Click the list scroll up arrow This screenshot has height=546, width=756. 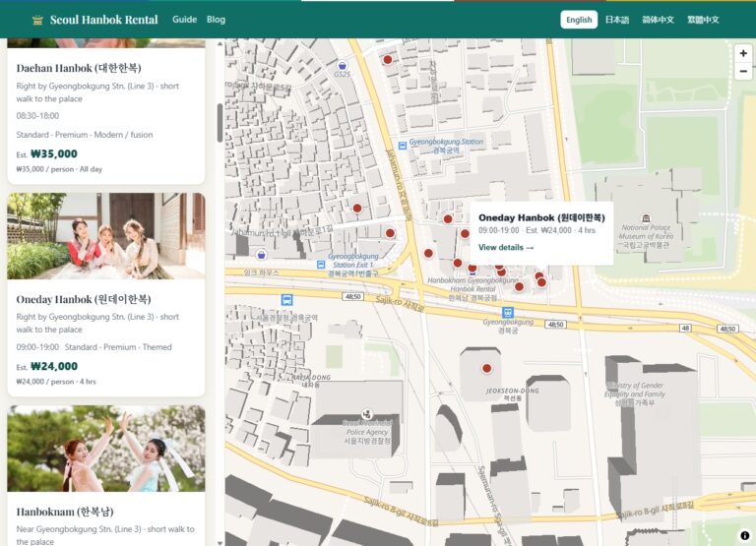tap(220, 44)
